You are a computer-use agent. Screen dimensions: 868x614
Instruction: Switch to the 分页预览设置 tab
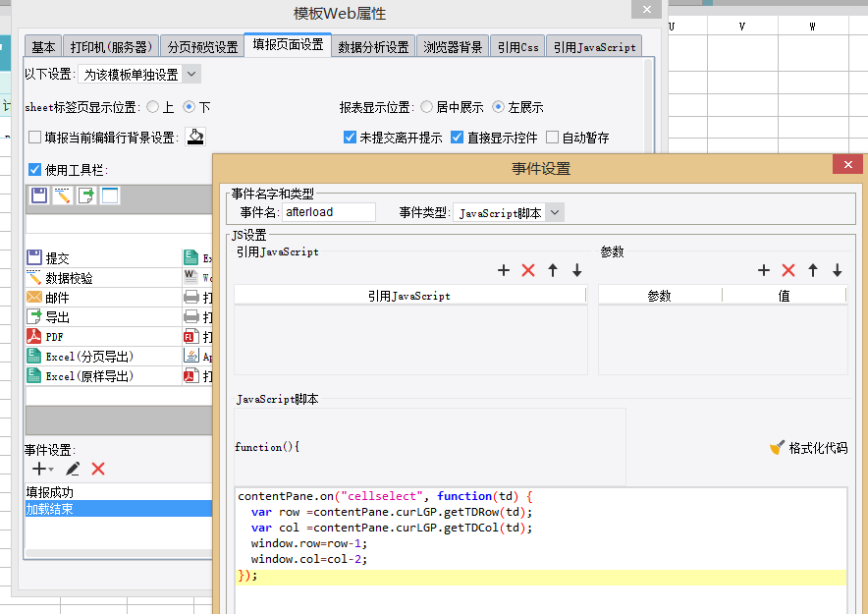click(x=202, y=47)
